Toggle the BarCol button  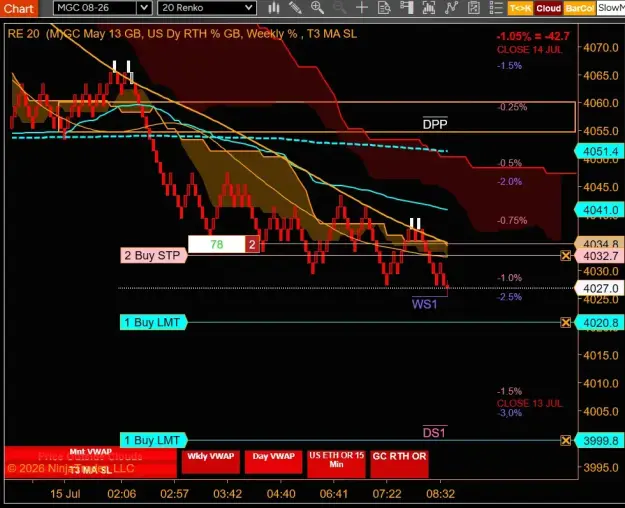point(580,8)
